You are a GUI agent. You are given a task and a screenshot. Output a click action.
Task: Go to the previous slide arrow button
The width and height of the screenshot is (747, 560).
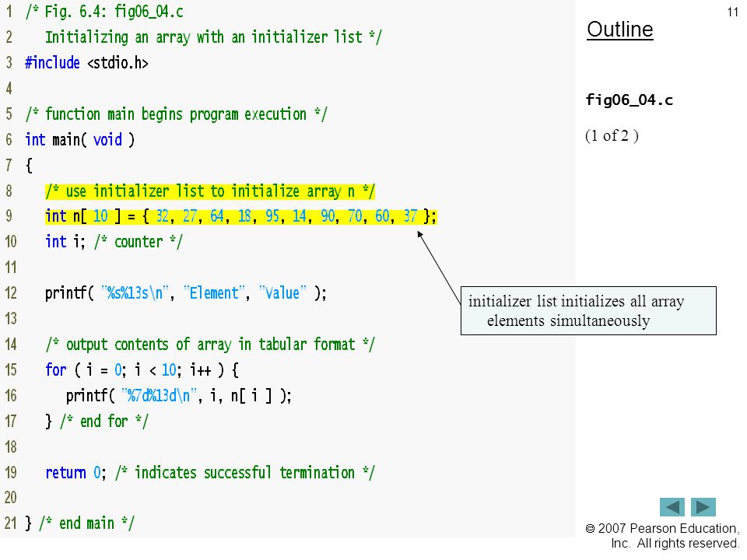(x=672, y=506)
